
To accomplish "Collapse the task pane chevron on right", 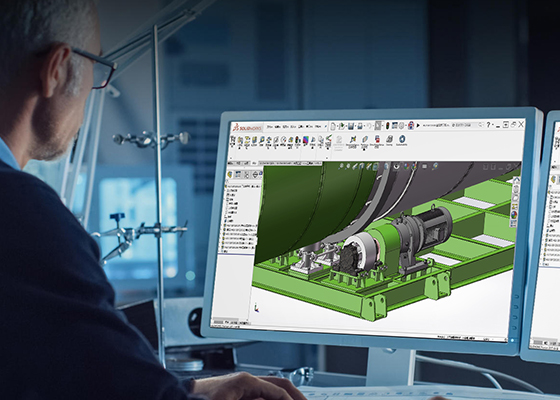I will 517,179.
